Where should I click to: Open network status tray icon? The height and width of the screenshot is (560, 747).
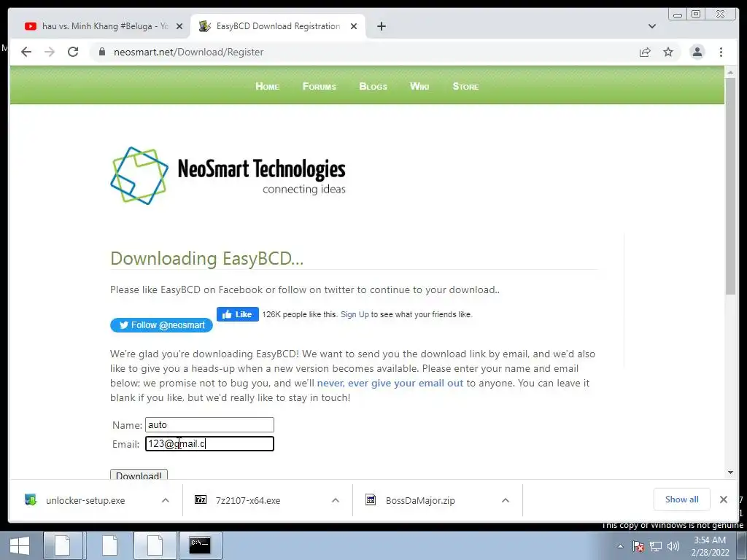pos(656,546)
